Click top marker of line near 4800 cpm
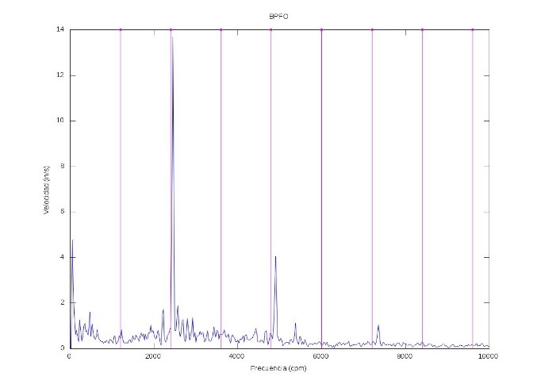Viewport: 541px width, 392px height. point(271,29)
